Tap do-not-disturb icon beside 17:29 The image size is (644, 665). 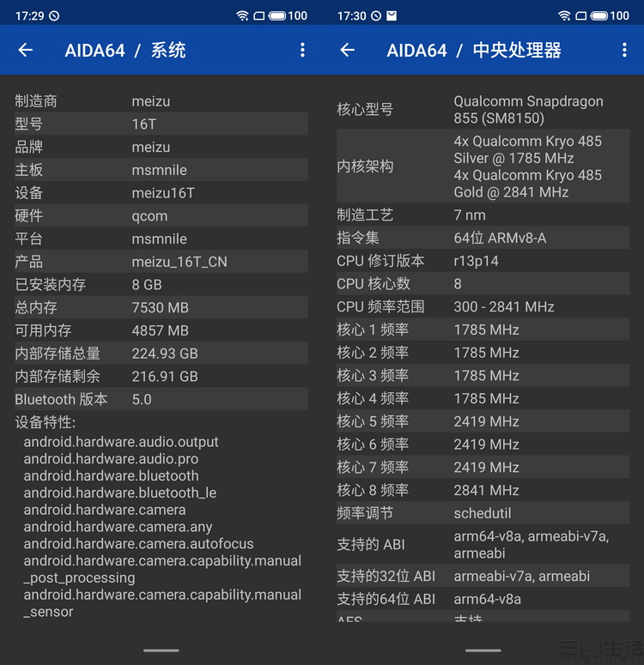point(54,16)
